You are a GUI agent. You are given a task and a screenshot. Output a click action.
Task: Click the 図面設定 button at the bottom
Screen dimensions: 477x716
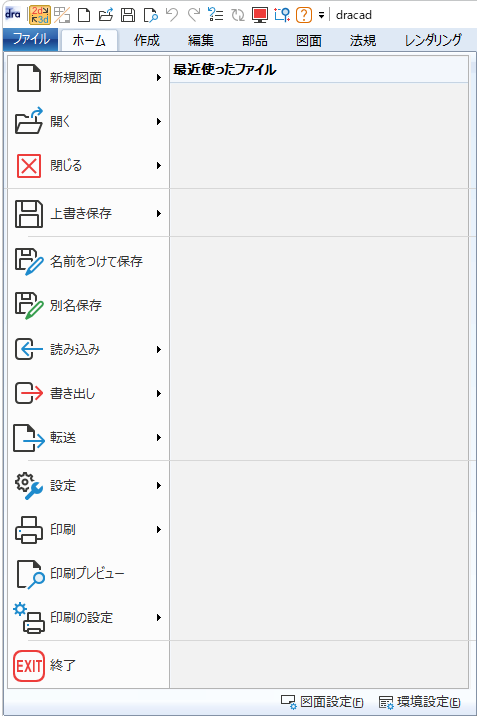(322, 702)
